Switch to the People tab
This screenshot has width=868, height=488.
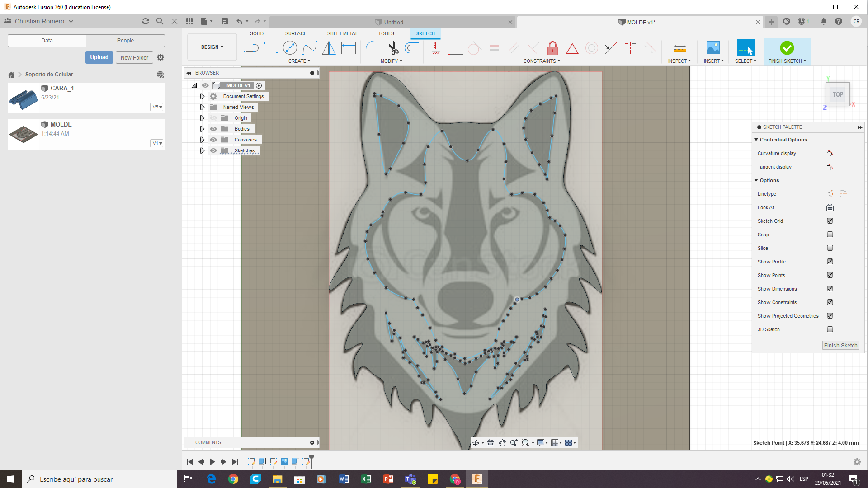tap(125, 41)
